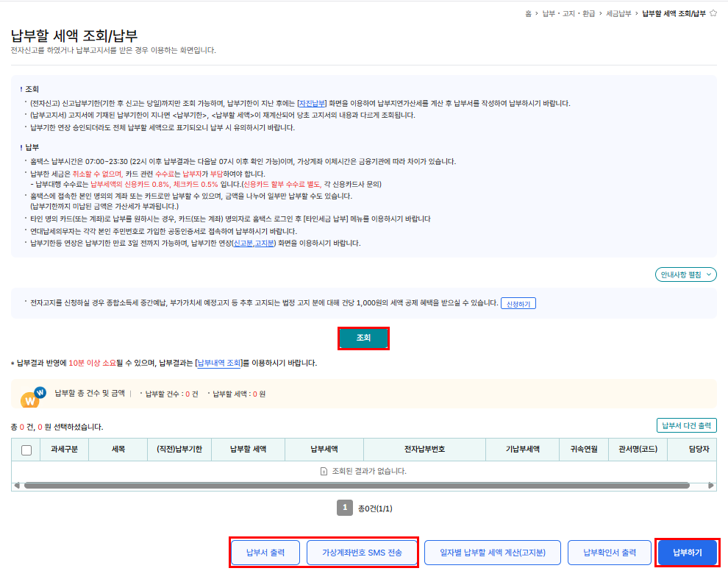Click 납부확인서 출력 button
The width and height of the screenshot is (728, 571).
pyautogui.click(x=609, y=553)
